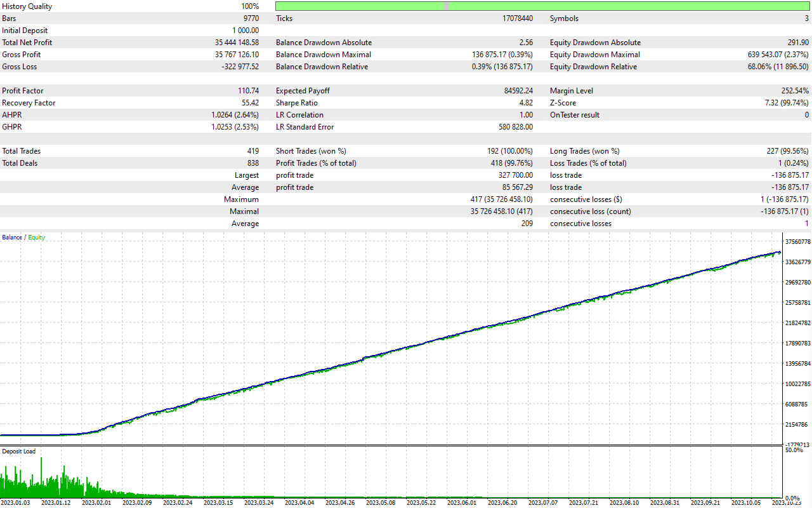Image resolution: width=812 pixels, height=508 pixels.
Task: Select Balance Drawdown Relative value 0.39% (136 875.17)
Action: point(502,67)
